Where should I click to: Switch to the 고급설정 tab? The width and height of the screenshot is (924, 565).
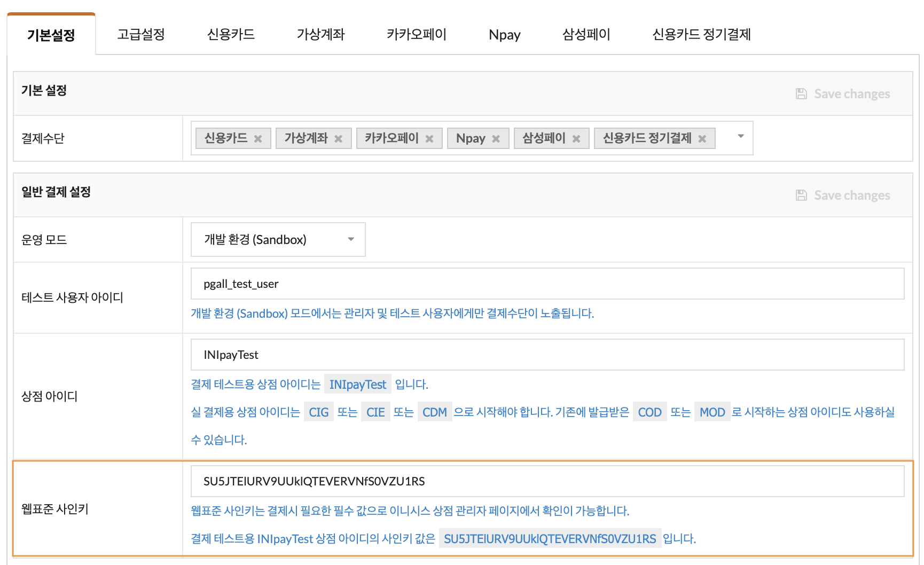point(141,34)
